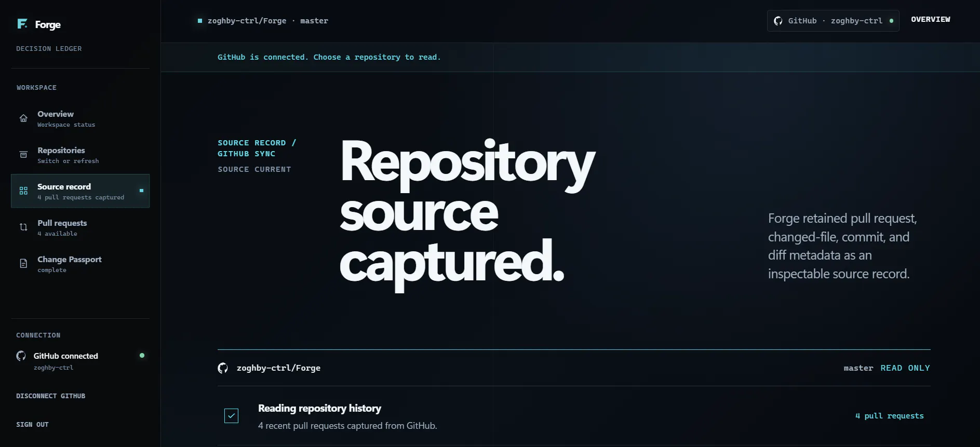Toggle the Reading repository history checkbox
This screenshot has height=447, width=980.
231,416
